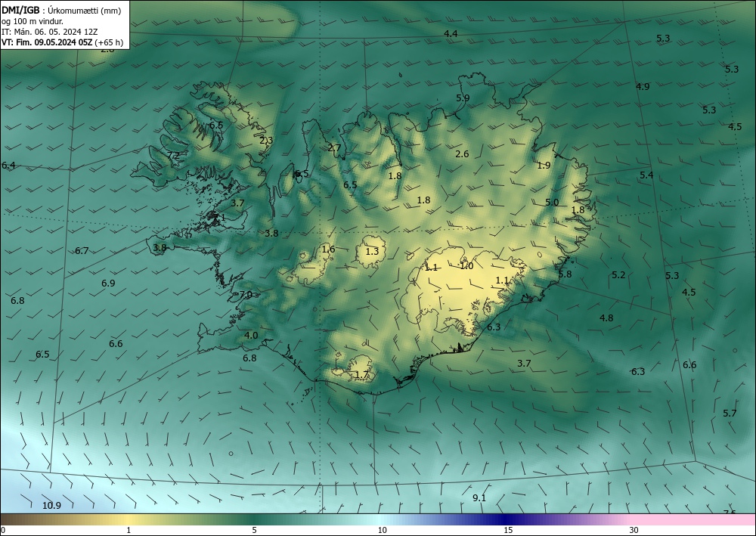Click the value "2.3" in the Westfjords area
The height and width of the screenshot is (536, 756).
(266, 141)
